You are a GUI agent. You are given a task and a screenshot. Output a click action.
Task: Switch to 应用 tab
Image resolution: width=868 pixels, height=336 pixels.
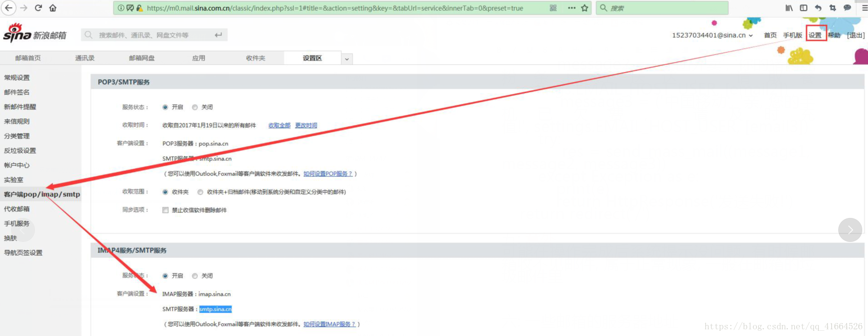[x=198, y=58]
